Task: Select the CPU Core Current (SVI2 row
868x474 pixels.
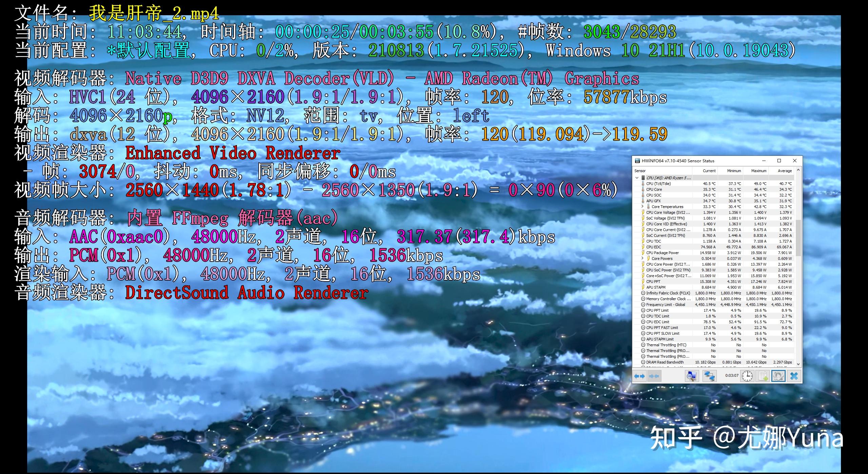Action: (x=713, y=230)
